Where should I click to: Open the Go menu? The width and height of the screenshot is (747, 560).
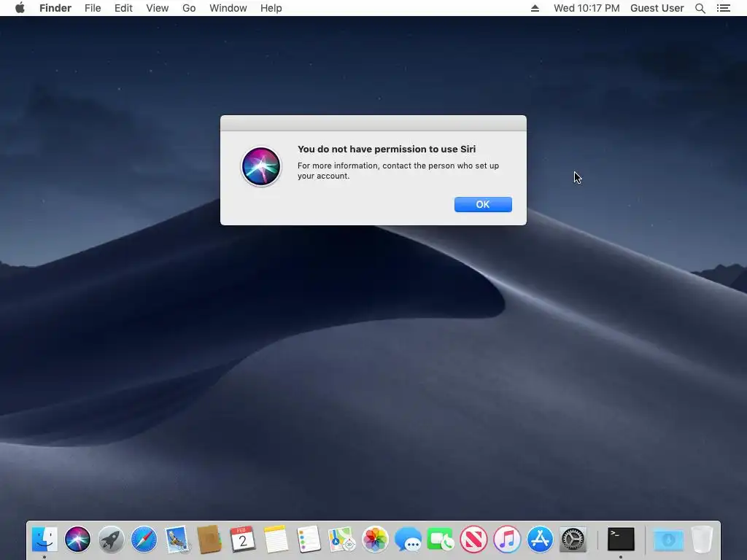(x=189, y=8)
